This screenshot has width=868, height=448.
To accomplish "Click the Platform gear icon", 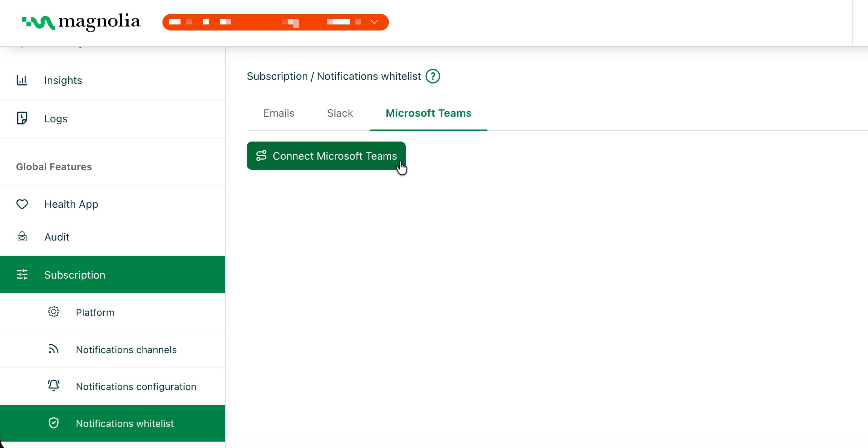I will coord(54,312).
